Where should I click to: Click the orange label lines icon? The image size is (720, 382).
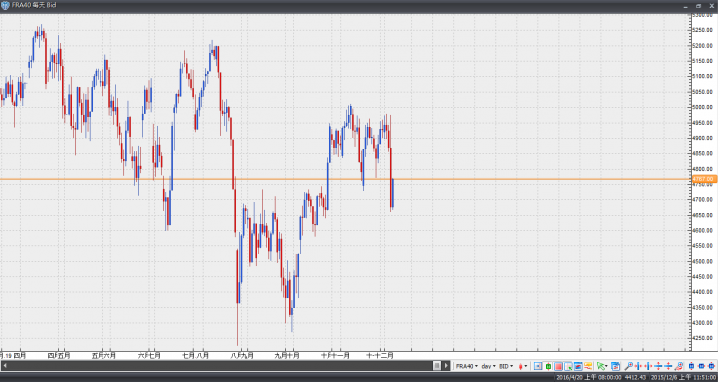[588, 366]
